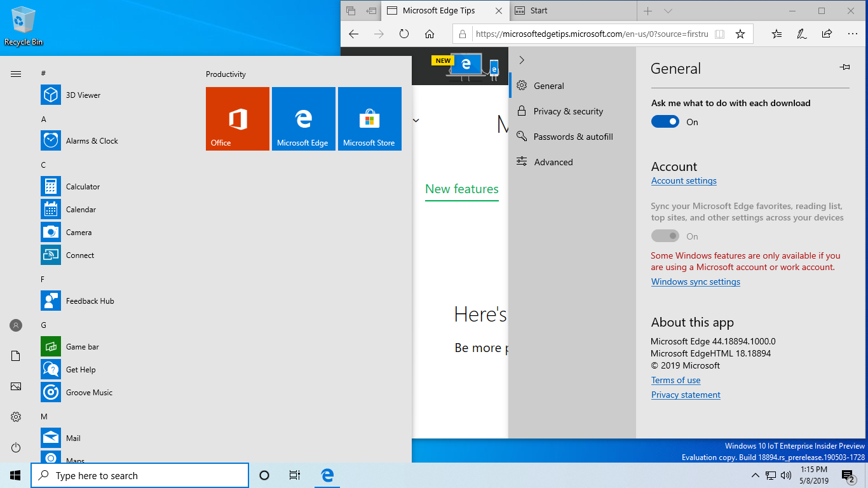
Task: Click the Add notes pen icon
Action: pyautogui.click(x=802, y=34)
